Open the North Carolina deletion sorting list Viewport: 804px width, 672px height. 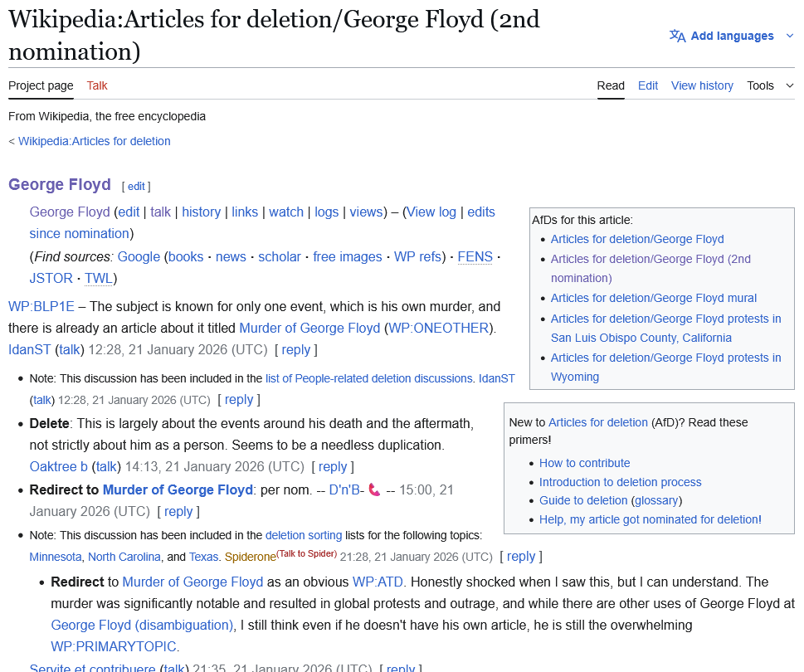pos(124,558)
